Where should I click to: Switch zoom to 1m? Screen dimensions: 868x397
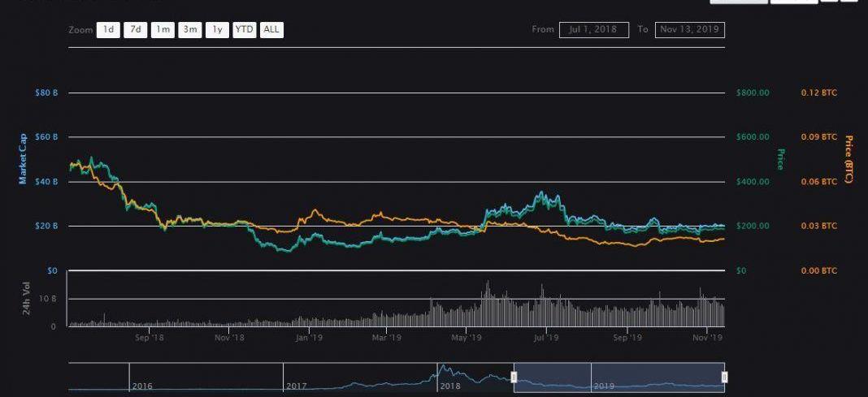pyautogui.click(x=163, y=29)
